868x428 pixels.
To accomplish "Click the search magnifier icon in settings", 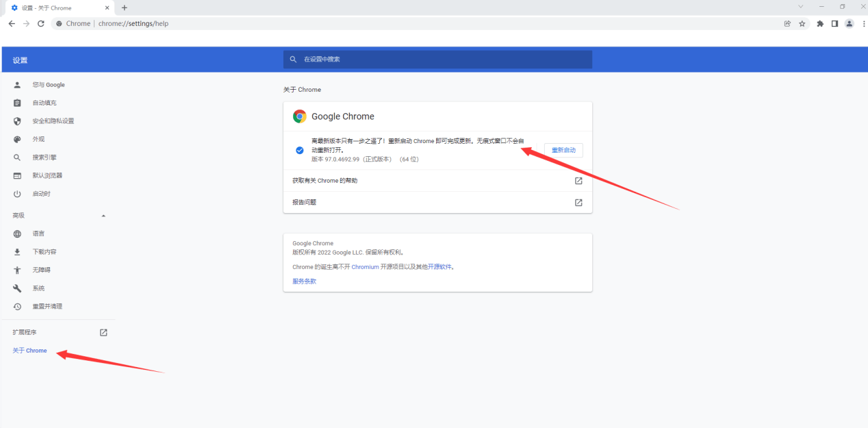I will pos(293,60).
